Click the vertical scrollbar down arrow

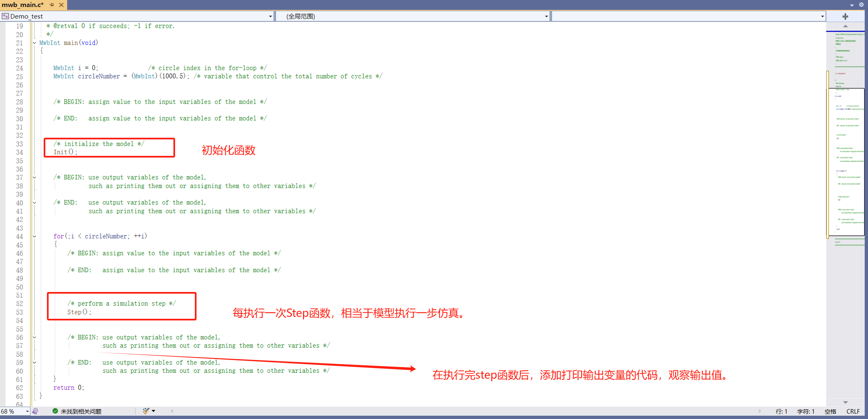[845, 402]
